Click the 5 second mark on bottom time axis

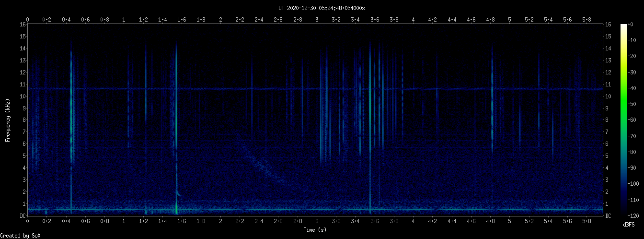[509, 221]
